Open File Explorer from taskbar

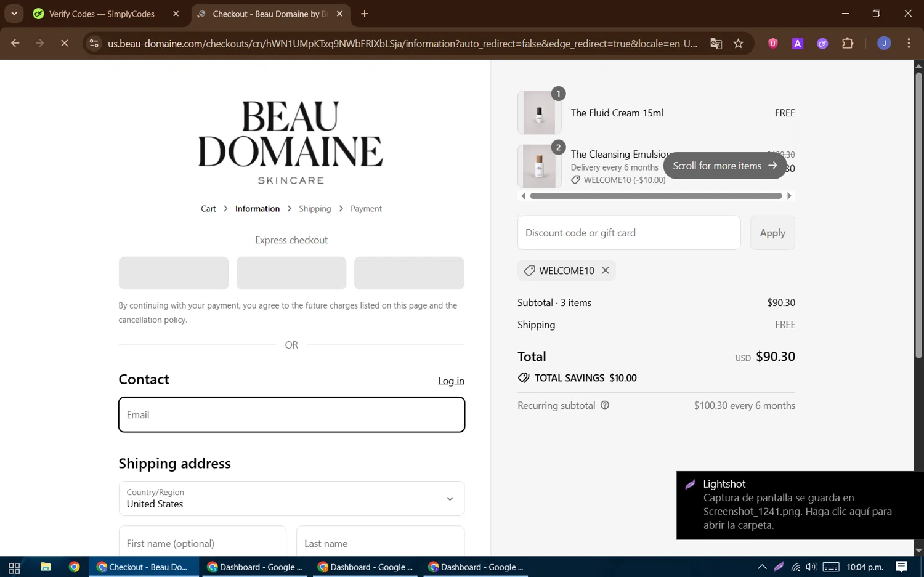click(x=46, y=567)
